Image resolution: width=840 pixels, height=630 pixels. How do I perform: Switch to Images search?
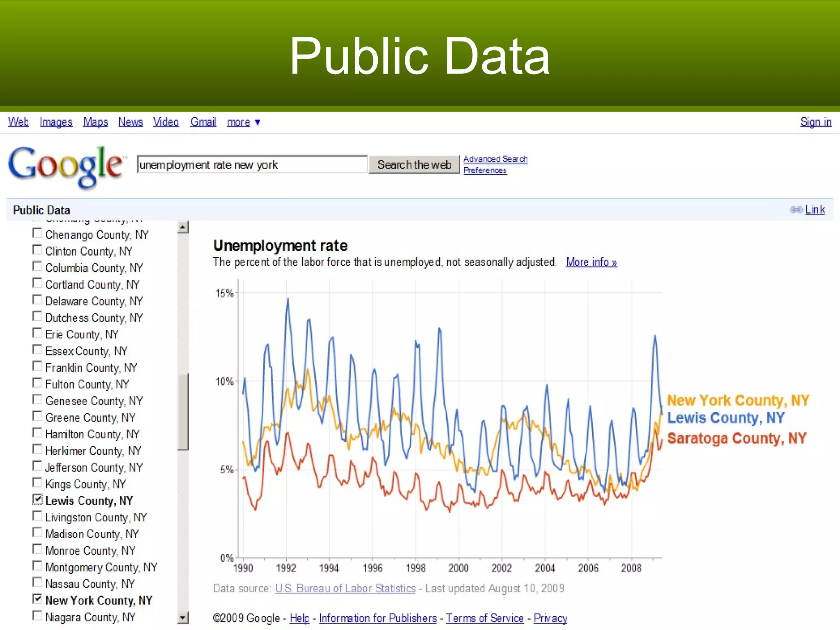[56, 122]
